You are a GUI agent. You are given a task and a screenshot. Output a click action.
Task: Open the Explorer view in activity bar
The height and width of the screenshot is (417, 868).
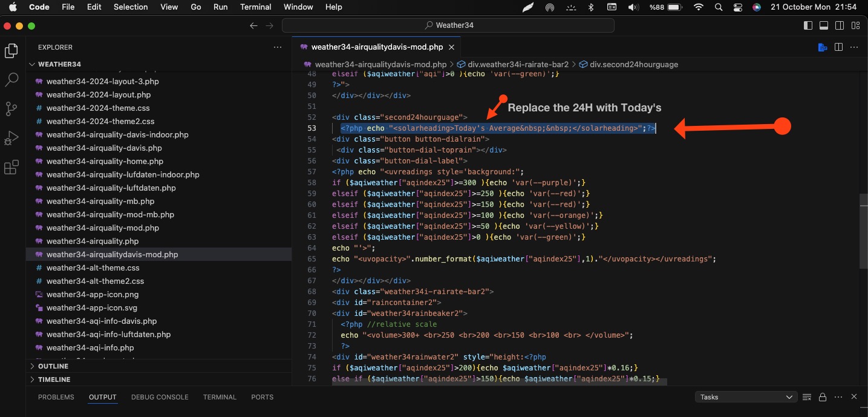11,51
